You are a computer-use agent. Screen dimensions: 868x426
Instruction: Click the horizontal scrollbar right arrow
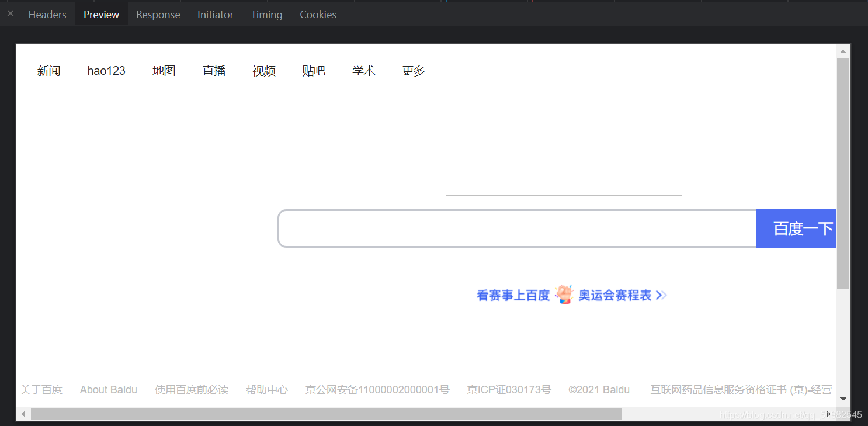pyautogui.click(x=829, y=414)
